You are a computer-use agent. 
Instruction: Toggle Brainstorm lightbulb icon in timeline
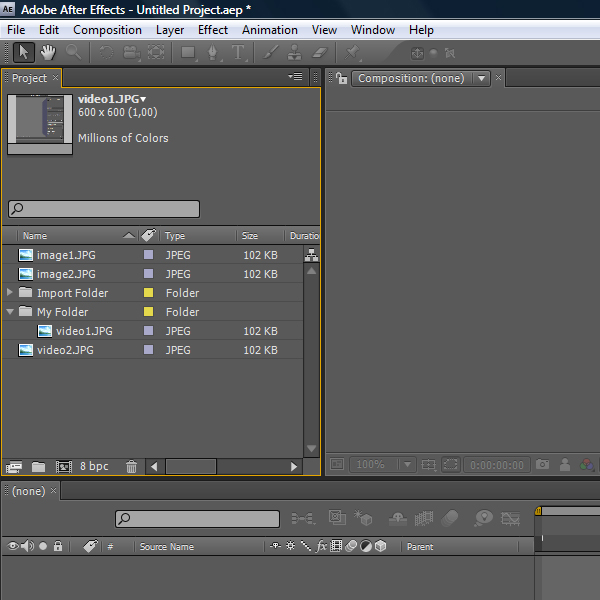[x=484, y=518]
